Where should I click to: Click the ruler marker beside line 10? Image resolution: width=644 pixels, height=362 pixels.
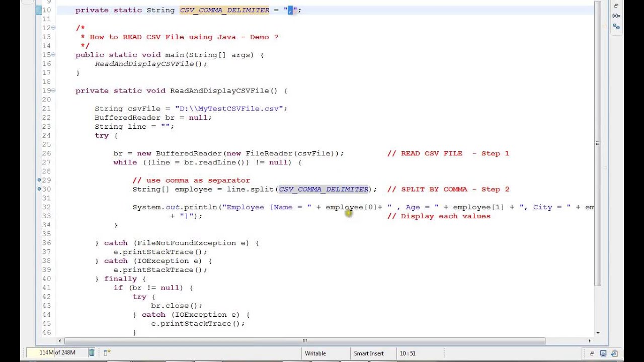point(39,10)
